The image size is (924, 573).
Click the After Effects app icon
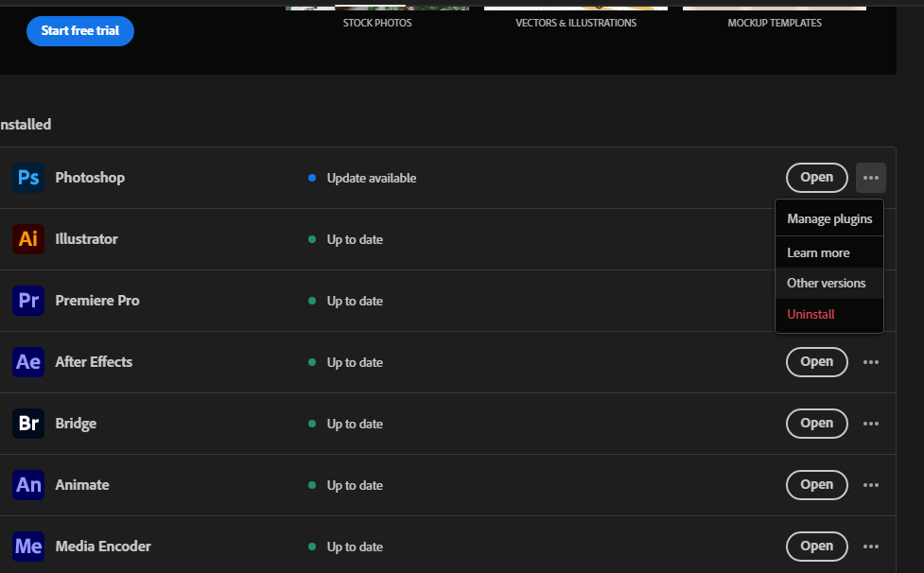(28, 362)
